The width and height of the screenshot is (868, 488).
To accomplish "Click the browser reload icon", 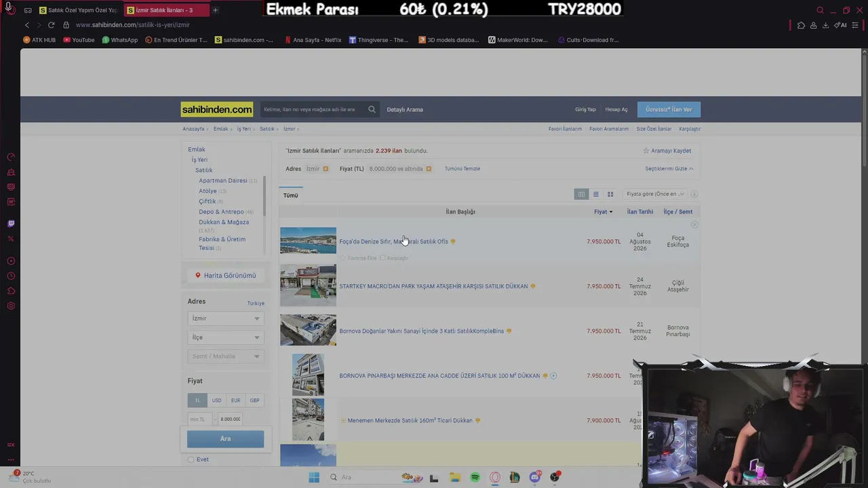I will [51, 25].
